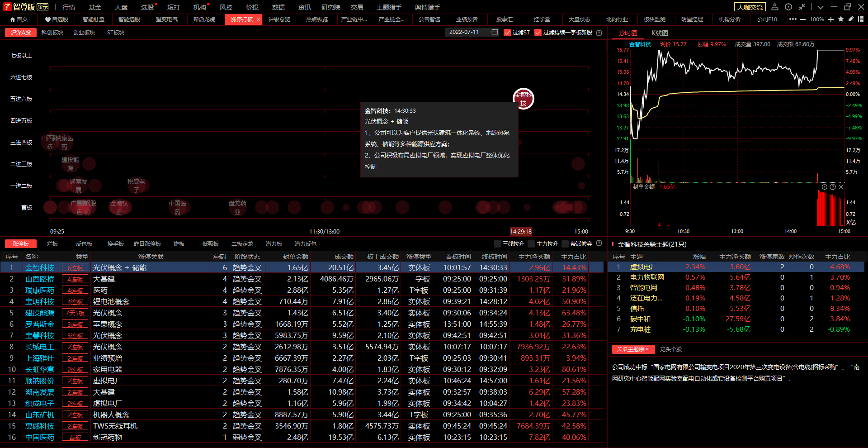Sort table by 主力净买额 column header
The height and width of the screenshot is (448, 868).
click(534, 257)
